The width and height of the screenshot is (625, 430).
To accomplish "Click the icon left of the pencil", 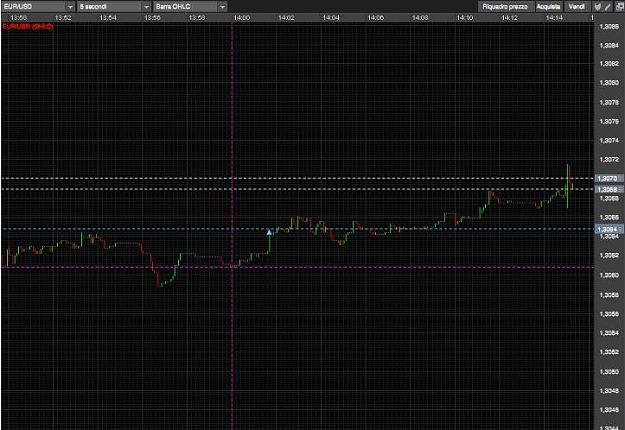I will tap(597, 7).
